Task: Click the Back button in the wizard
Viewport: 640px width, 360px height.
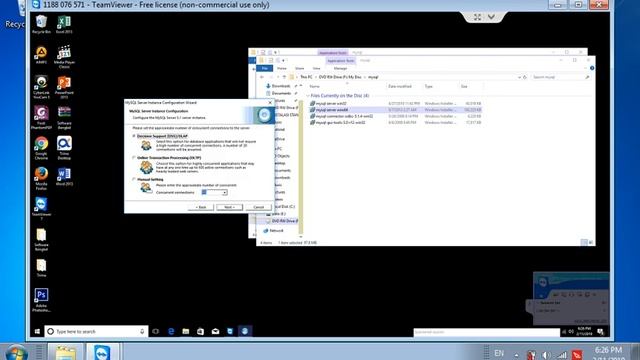Action: click(x=201, y=207)
